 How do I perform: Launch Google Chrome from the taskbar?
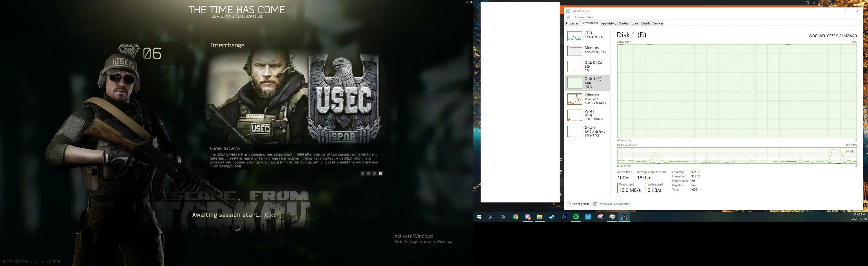(x=516, y=217)
